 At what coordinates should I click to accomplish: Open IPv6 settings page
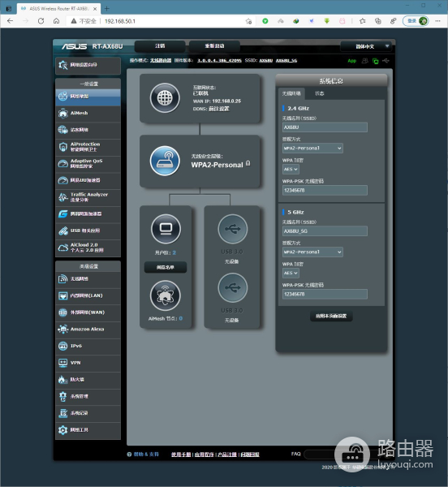(88, 347)
